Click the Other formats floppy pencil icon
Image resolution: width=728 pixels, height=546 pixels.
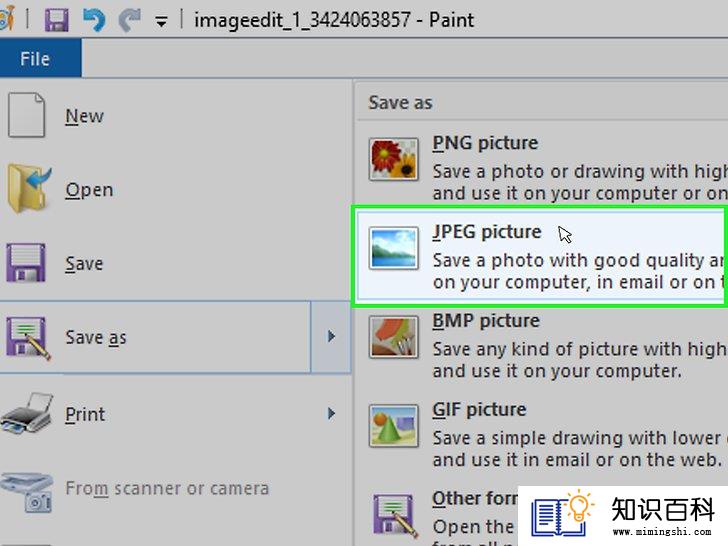point(395,516)
